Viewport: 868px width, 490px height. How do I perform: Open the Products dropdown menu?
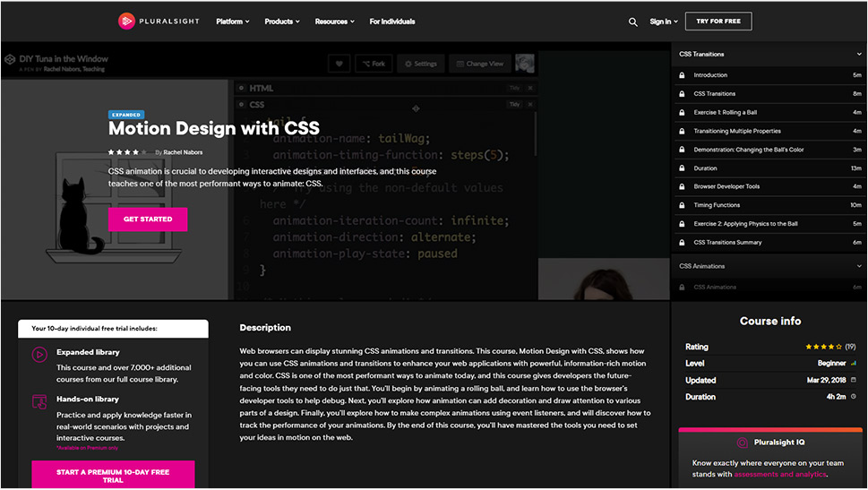pos(282,21)
